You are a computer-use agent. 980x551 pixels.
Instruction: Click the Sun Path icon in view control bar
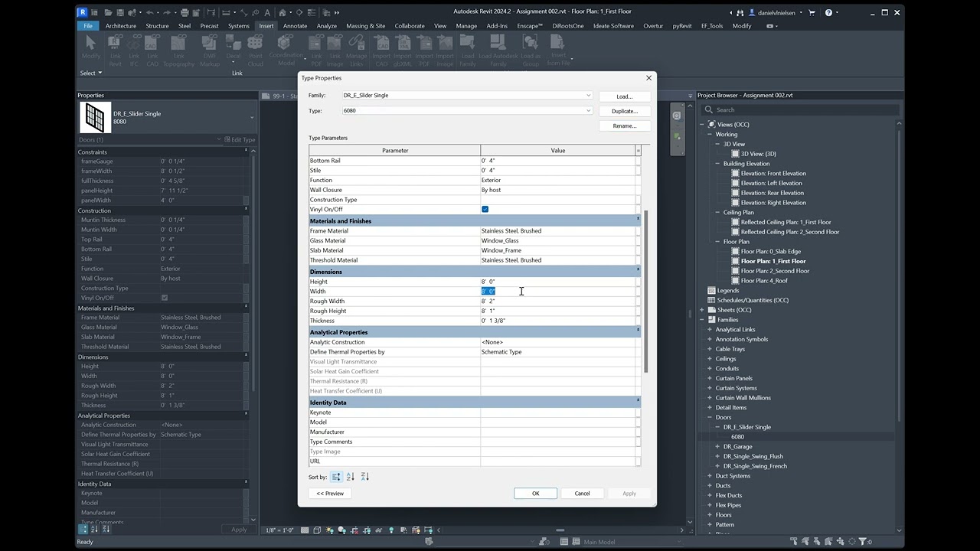coord(329,530)
